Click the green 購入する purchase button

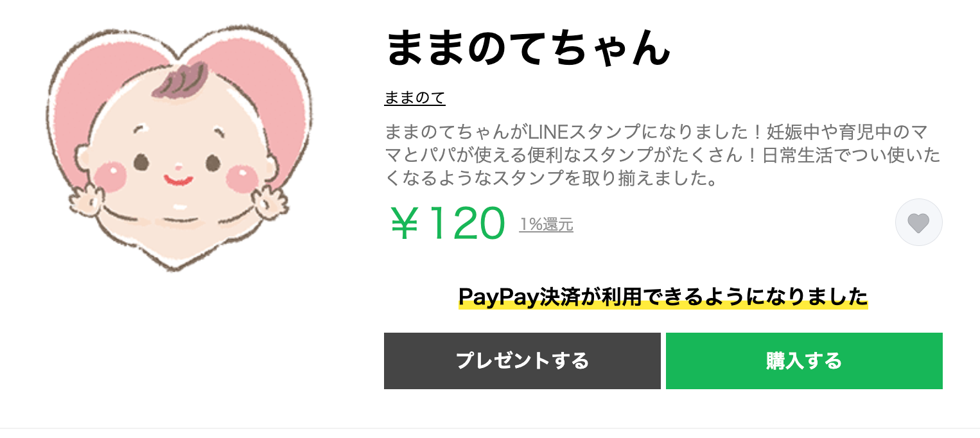804,361
